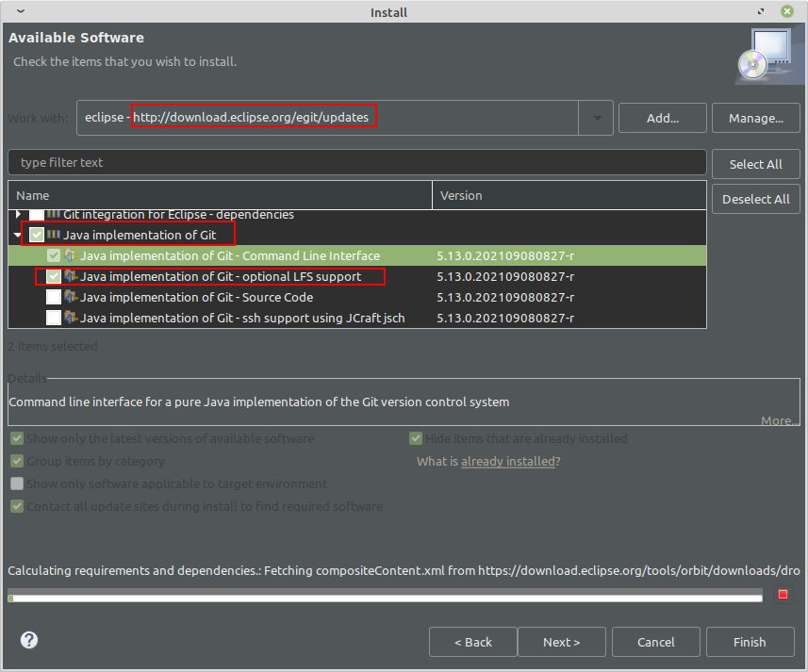Uncheck Command Line Interface feature
This screenshot has width=808, height=672.
(x=54, y=255)
